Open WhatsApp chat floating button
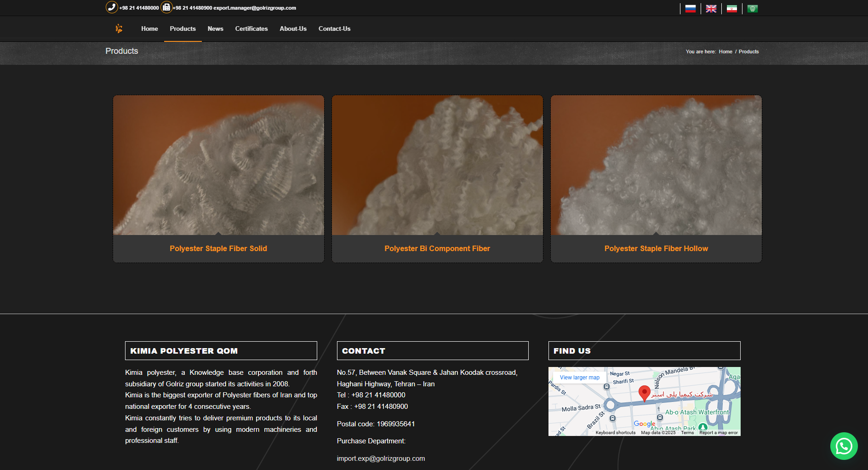 click(844, 446)
